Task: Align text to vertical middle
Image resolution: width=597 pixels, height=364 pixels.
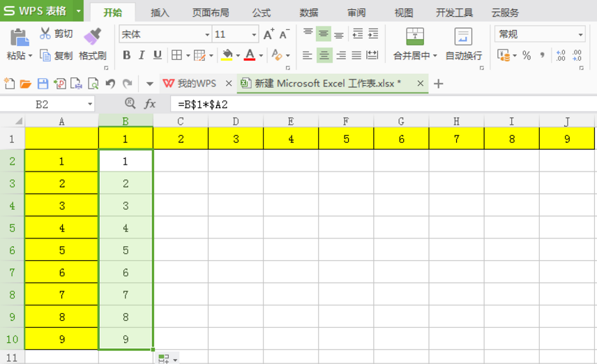Action: click(x=324, y=34)
